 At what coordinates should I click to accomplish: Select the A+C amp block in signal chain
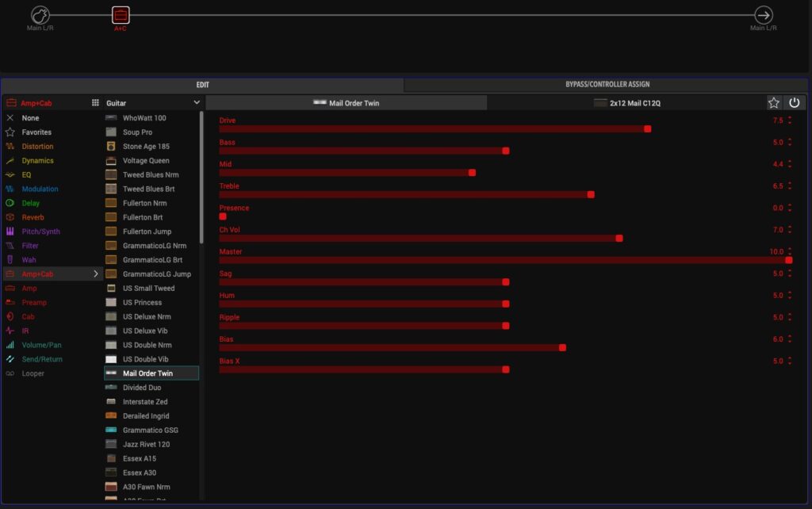(x=120, y=15)
